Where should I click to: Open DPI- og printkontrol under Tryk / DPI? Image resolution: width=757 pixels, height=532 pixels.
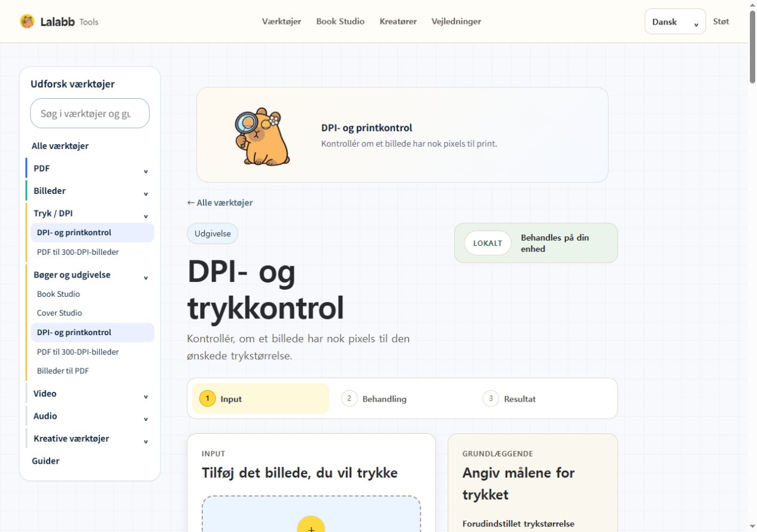[x=93, y=233]
